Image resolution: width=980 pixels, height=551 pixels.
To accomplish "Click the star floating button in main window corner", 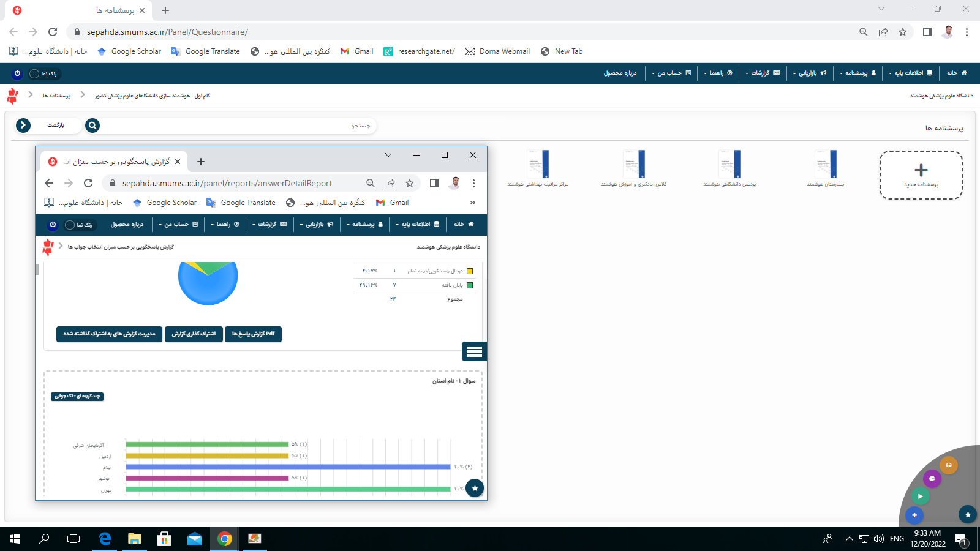I will 967,515.
